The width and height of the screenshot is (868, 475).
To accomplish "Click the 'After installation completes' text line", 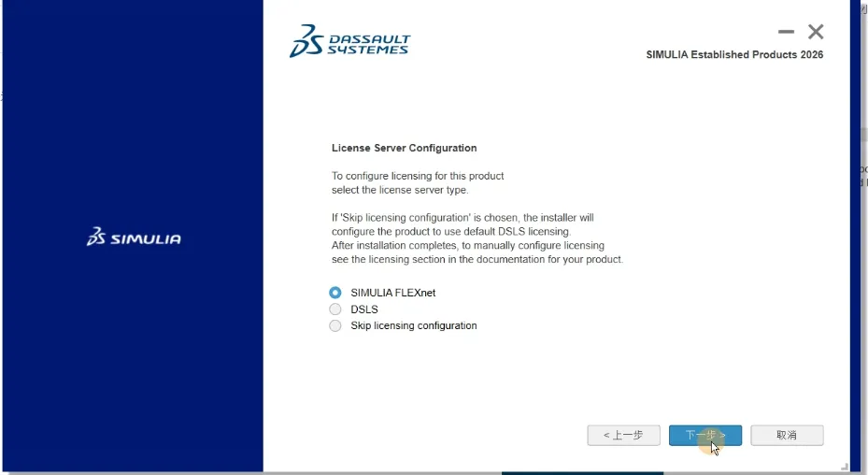I will pyautogui.click(x=468, y=245).
